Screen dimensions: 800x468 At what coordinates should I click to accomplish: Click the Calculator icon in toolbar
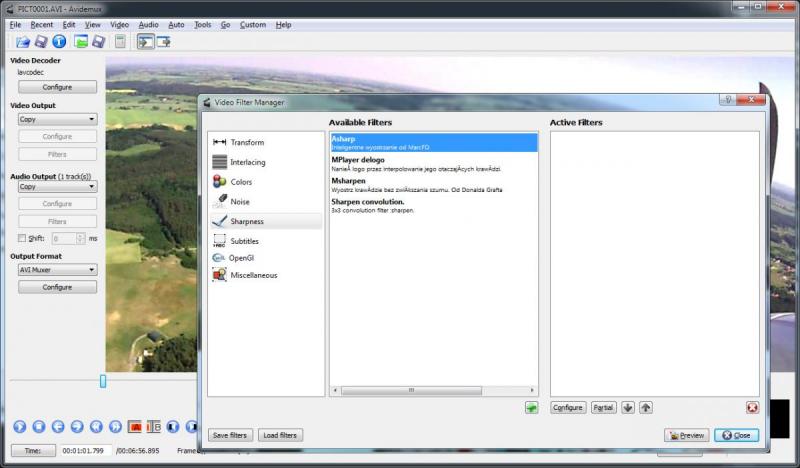[x=120, y=41]
